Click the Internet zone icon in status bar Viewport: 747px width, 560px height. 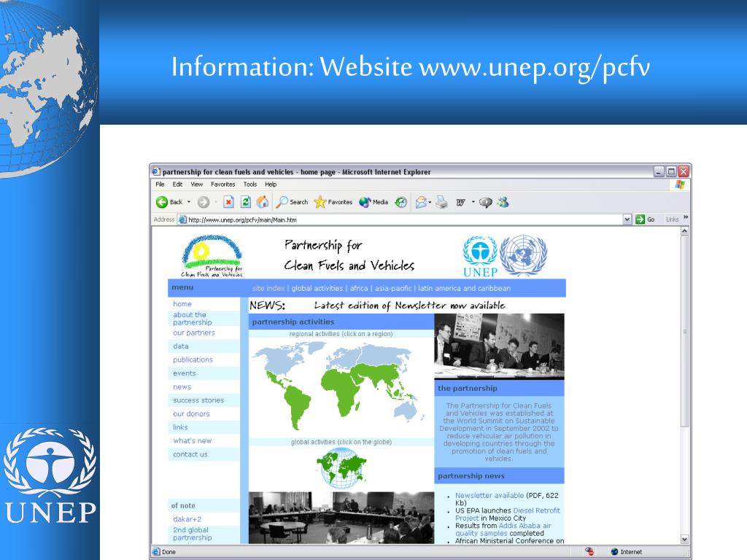(614, 552)
